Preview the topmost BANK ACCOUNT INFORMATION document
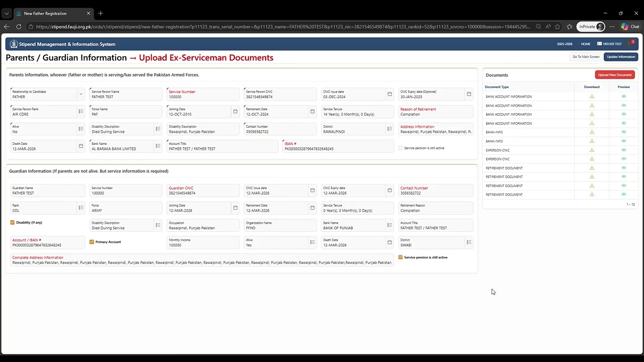 (624, 97)
